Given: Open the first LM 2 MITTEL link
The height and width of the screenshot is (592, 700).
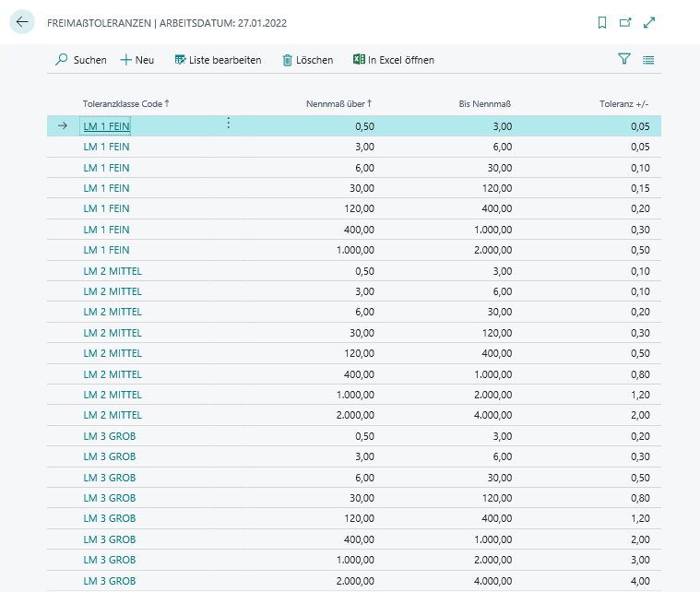Looking at the screenshot, I should (113, 271).
